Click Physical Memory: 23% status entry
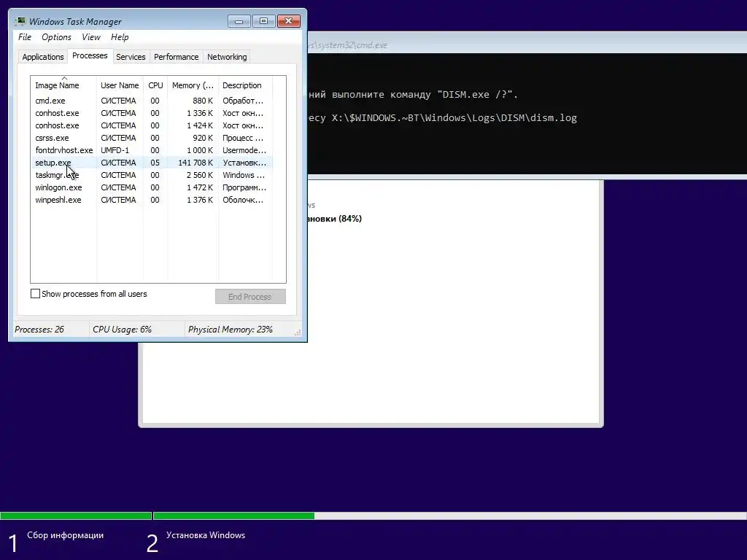747x560 pixels. tap(230, 330)
